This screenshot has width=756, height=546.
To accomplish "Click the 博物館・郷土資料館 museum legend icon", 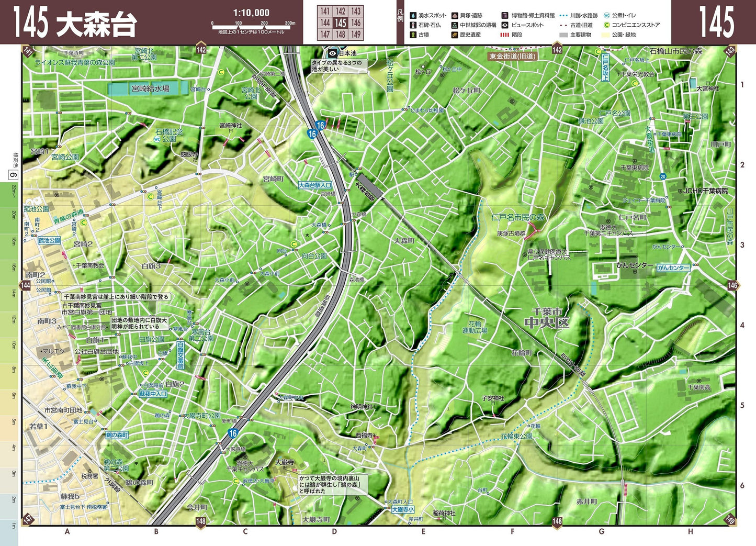I will pyautogui.click(x=505, y=16).
